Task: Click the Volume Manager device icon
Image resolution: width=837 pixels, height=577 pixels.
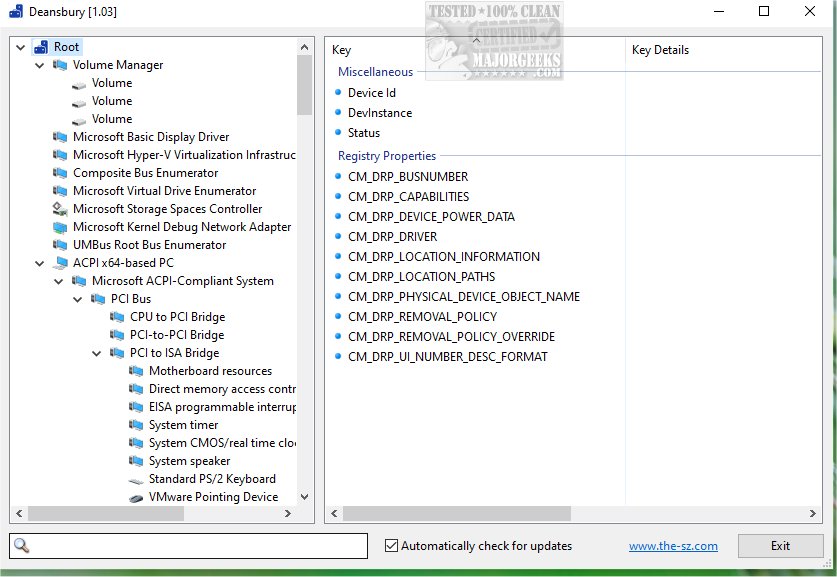Action: coord(60,65)
